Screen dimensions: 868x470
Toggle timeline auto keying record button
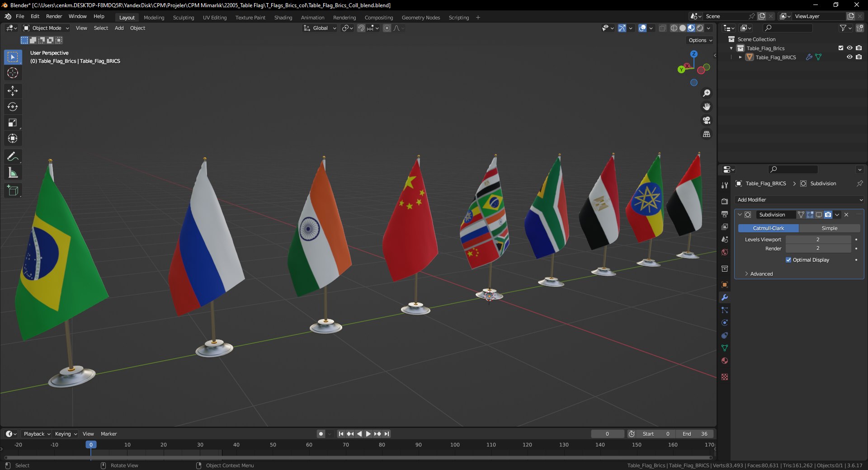pyautogui.click(x=321, y=434)
